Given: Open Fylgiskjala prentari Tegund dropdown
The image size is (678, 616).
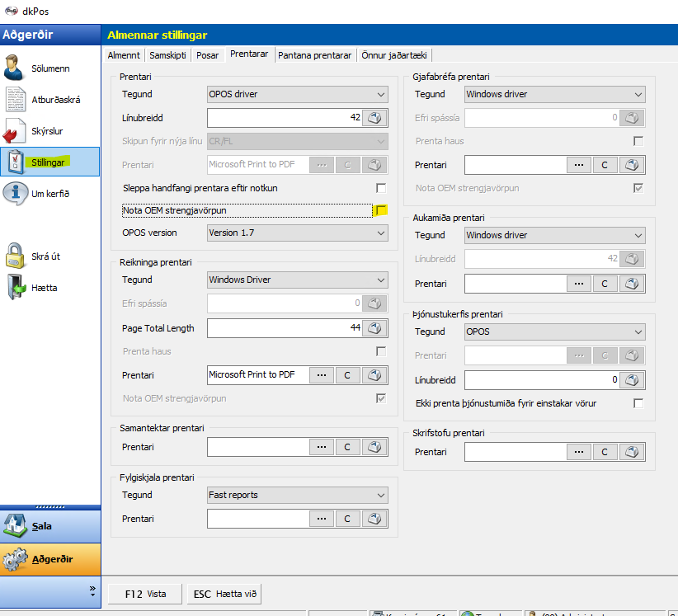Looking at the screenshot, I should 297,495.
